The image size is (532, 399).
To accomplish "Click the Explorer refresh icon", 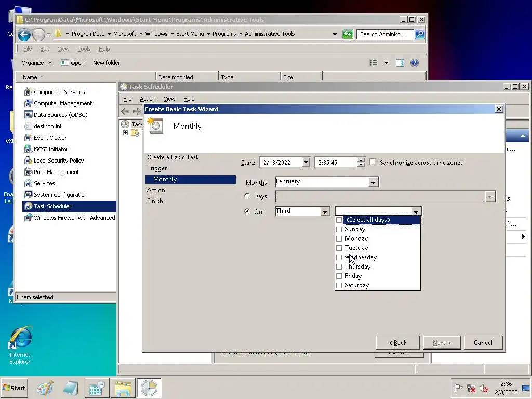I will pos(348,34).
